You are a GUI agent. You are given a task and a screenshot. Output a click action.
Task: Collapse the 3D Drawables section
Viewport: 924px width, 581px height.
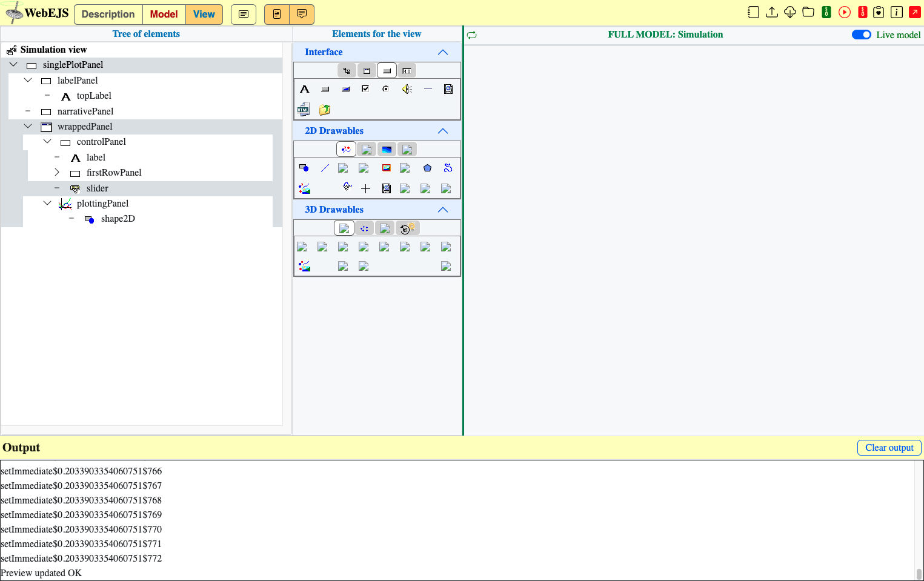click(x=443, y=210)
